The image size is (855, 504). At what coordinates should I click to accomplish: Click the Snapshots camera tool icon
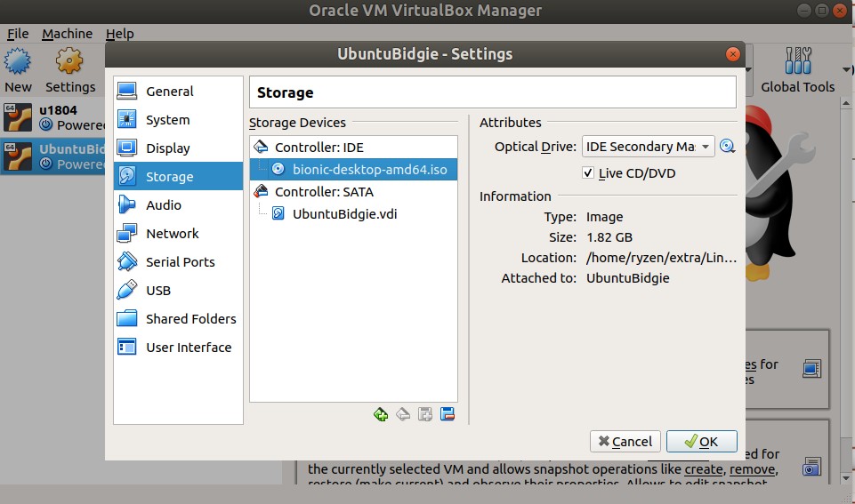[811, 467]
